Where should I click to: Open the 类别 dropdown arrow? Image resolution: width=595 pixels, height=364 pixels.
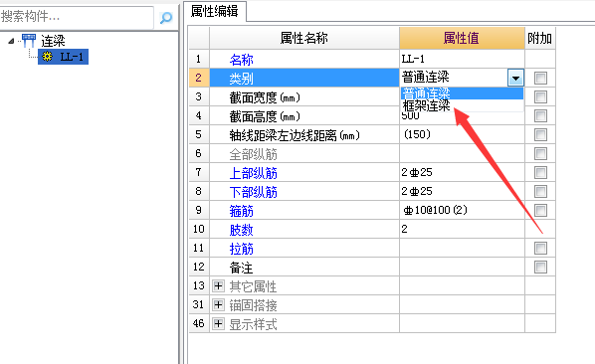(x=515, y=79)
